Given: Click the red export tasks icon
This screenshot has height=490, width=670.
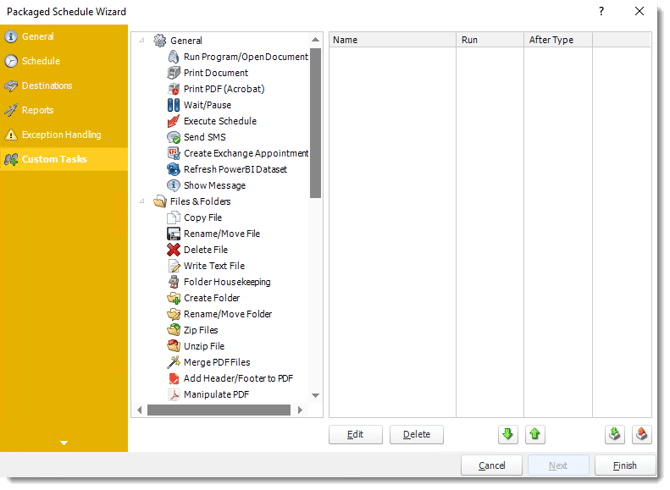Looking at the screenshot, I should tap(642, 435).
